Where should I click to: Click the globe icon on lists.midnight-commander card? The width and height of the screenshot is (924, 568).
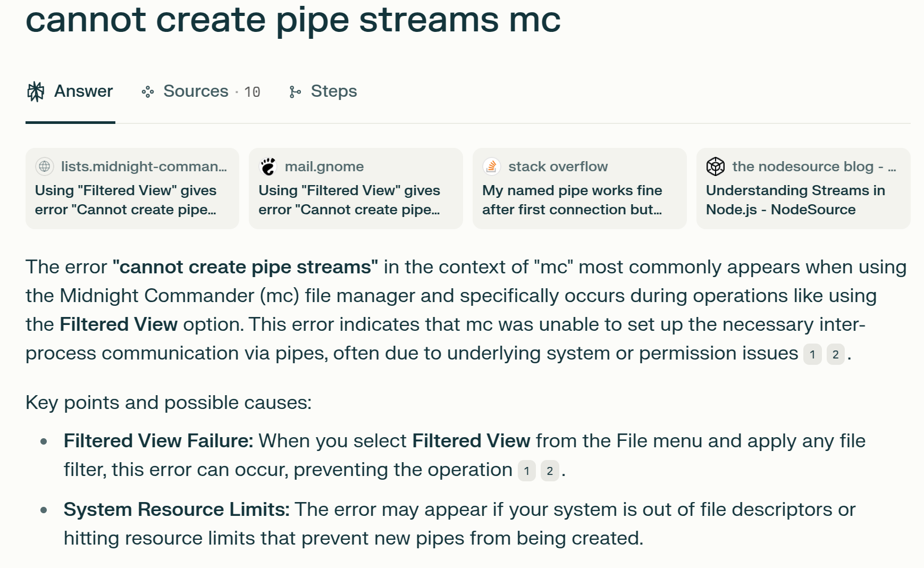[45, 166]
